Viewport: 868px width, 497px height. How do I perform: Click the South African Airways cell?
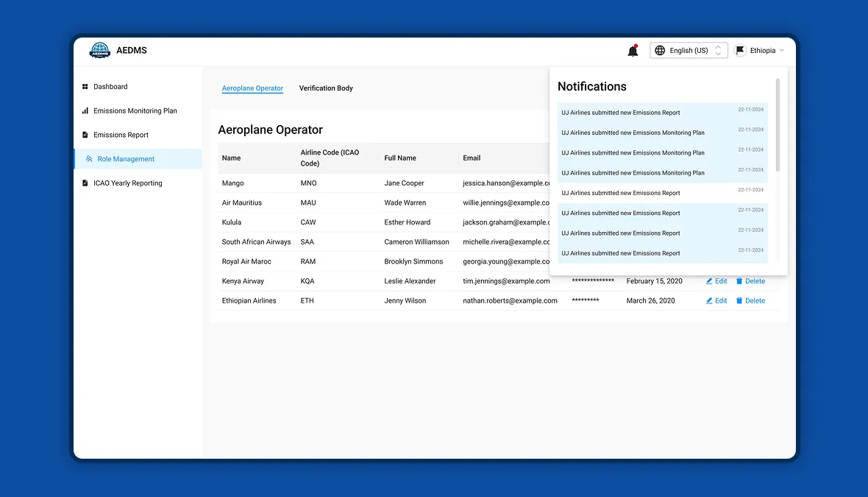click(256, 242)
